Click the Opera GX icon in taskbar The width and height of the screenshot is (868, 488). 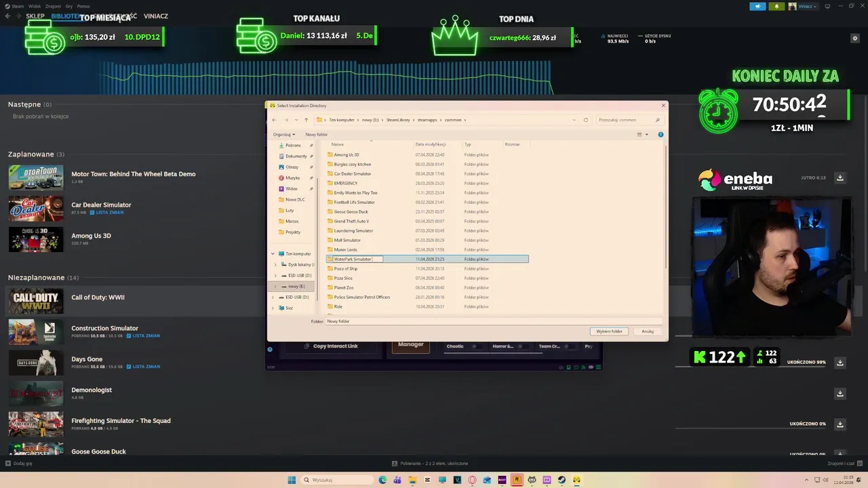[x=472, y=480]
